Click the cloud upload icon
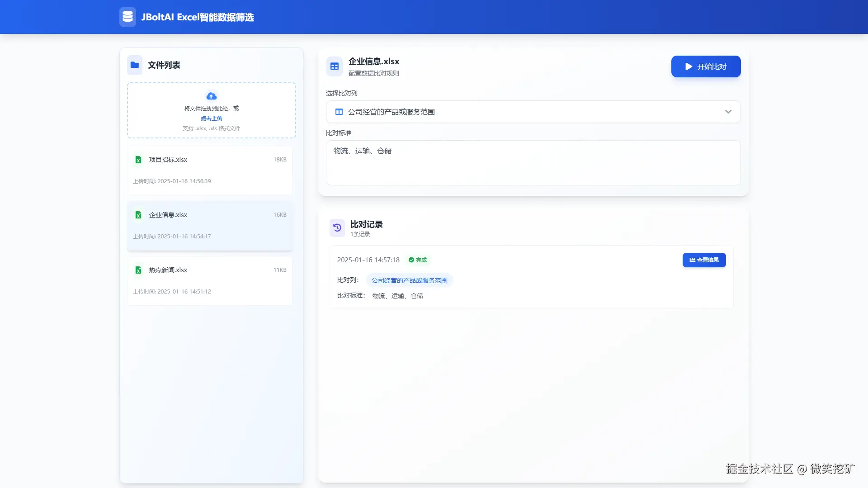This screenshot has height=488, width=868. (212, 96)
